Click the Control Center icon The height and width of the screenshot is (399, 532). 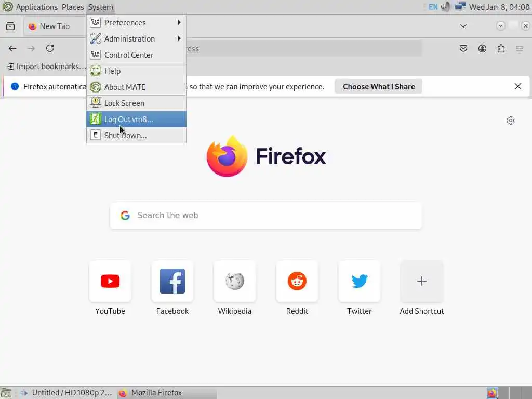[96, 55]
